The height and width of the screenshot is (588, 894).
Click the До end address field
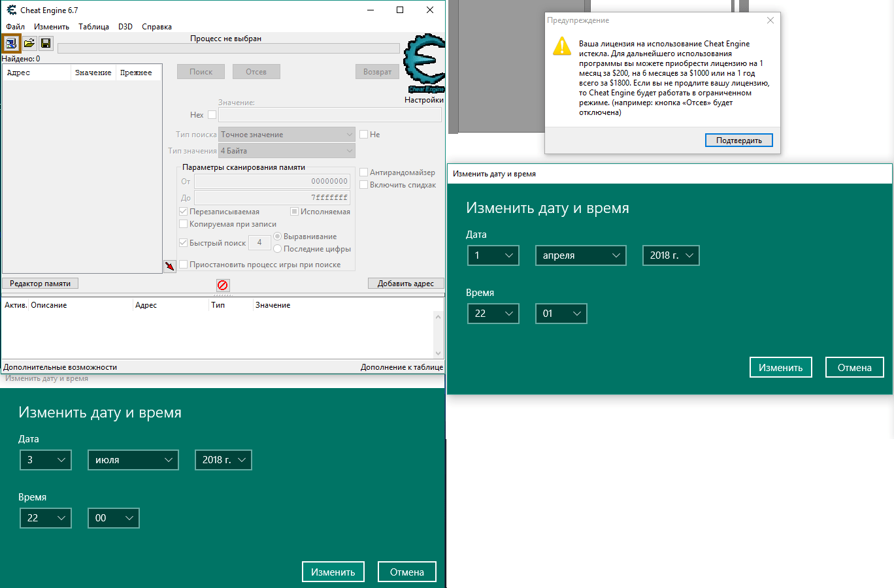[273, 197]
